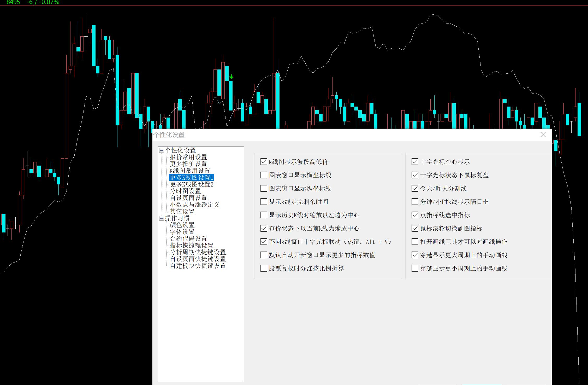
Task: Open 字体设置 settings page
Action: tap(182, 232)
